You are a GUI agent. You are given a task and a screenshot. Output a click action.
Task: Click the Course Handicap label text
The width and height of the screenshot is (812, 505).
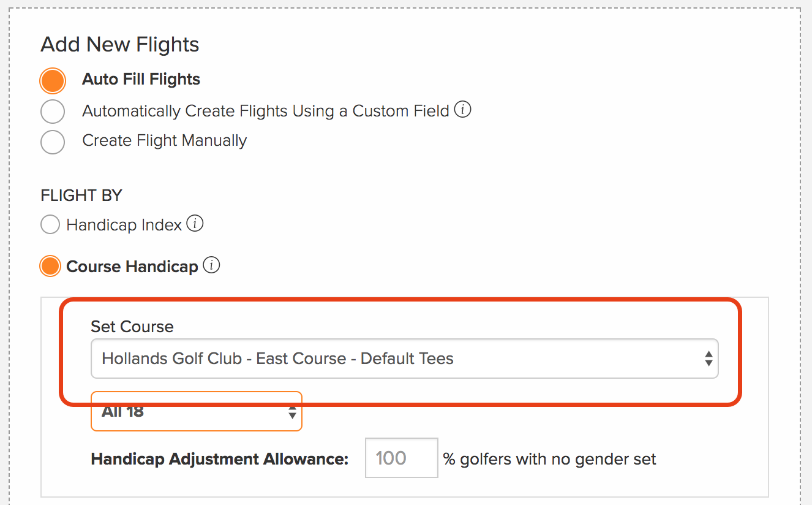[x=132, y=267]
